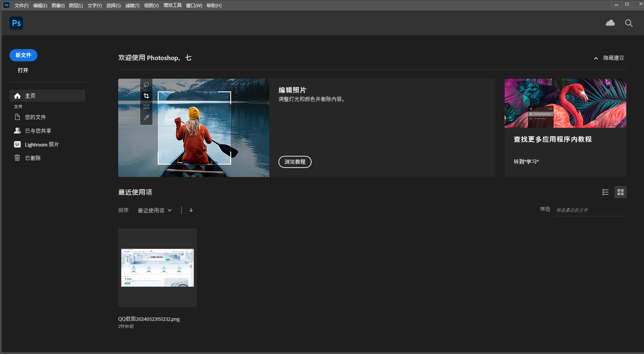The height and width of the screenshot is (354, 644).
Task: Click the 转到"学习" link
Action: [526, 161]
